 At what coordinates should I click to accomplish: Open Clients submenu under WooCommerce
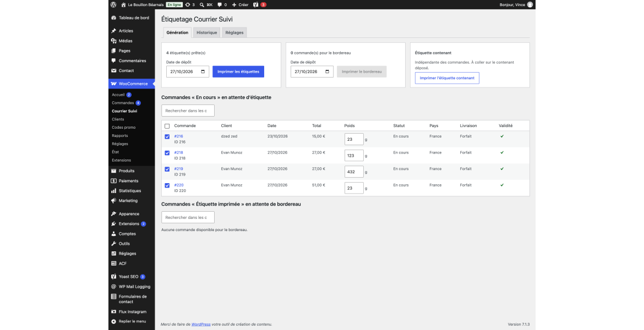[x=118, y=119]
